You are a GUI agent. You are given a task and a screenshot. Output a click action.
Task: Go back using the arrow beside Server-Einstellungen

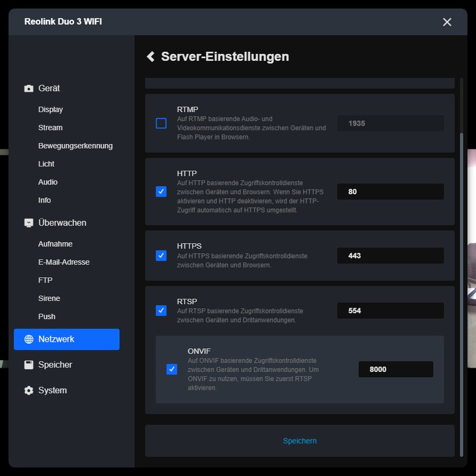coord(150,56)
